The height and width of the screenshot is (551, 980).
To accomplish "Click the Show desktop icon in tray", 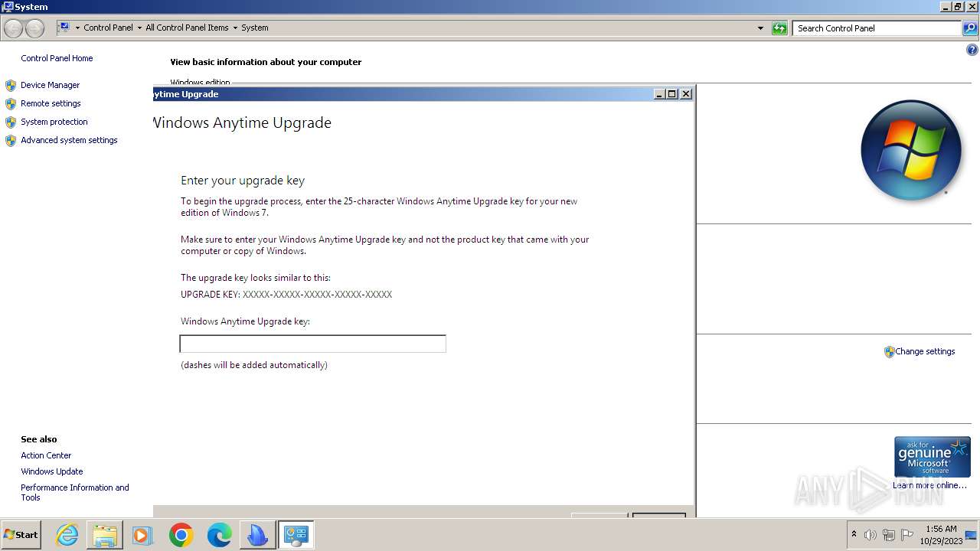I will (x=971, y=535).
